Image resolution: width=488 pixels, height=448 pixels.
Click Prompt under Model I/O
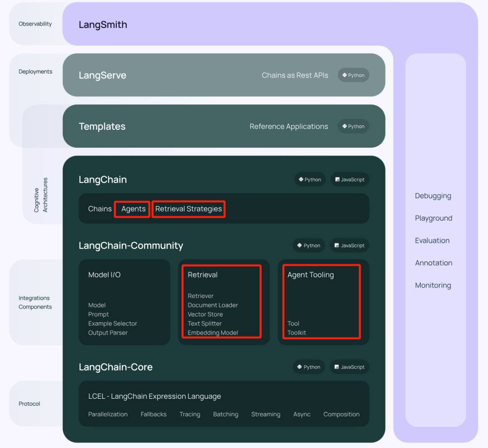(x=99, y=314)
